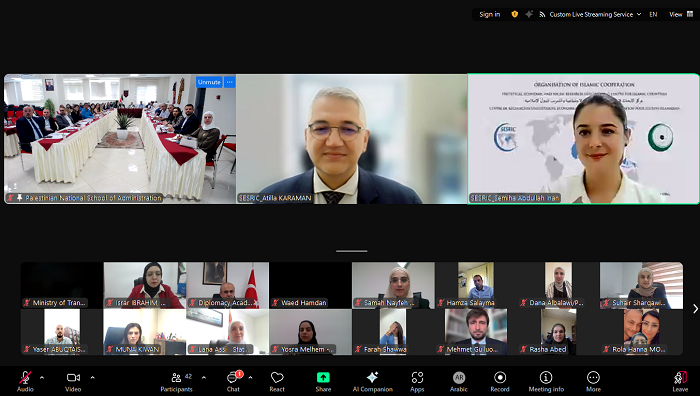Expand audio options caret next to Audio

coord(42,377)
